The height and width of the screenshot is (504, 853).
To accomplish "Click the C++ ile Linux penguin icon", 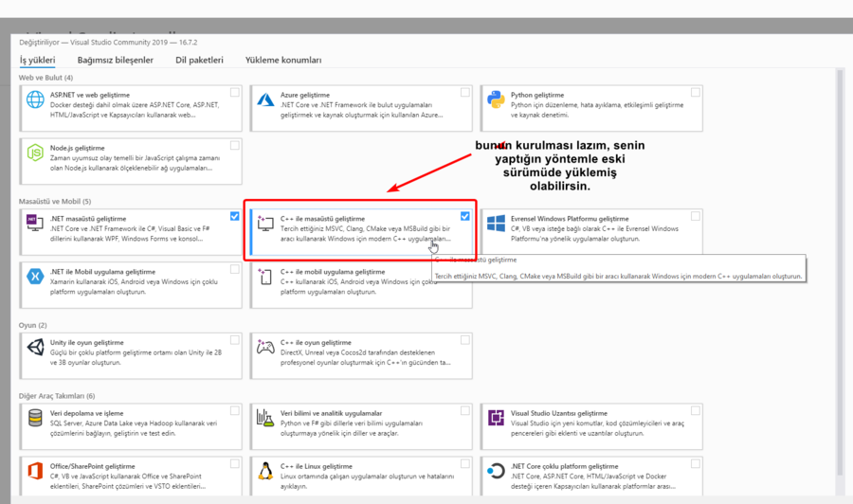I will 265,471.
